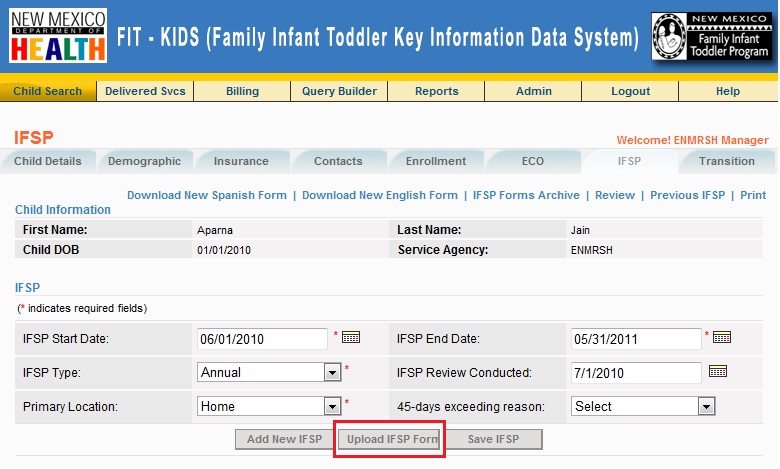Viewport: 780px width, 469px height.
Task: Click Download New English Form link
Action: click(380, 195)
